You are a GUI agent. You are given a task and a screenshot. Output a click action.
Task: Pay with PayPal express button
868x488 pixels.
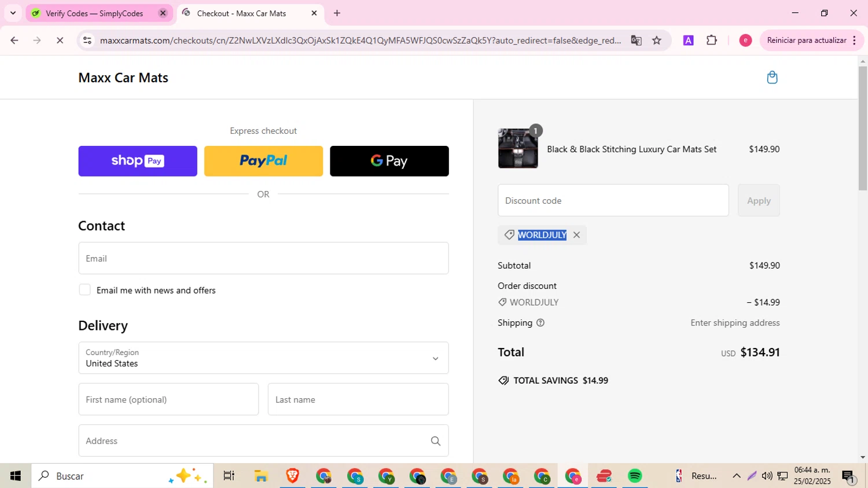(x=263, y=161)
